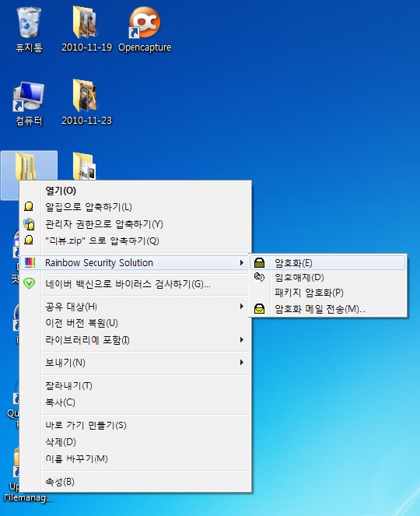This screenshot has width=420, height=516.
Task: Click the keys icon beside 암호해제(D)
Action: (260, 277)
